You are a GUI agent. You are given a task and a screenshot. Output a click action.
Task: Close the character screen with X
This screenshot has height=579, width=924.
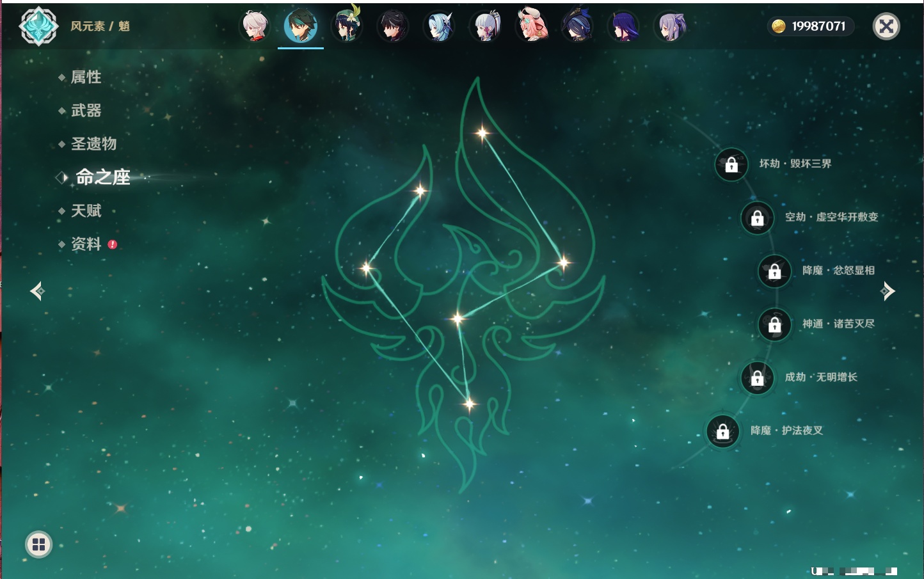(x=887, y=26)
